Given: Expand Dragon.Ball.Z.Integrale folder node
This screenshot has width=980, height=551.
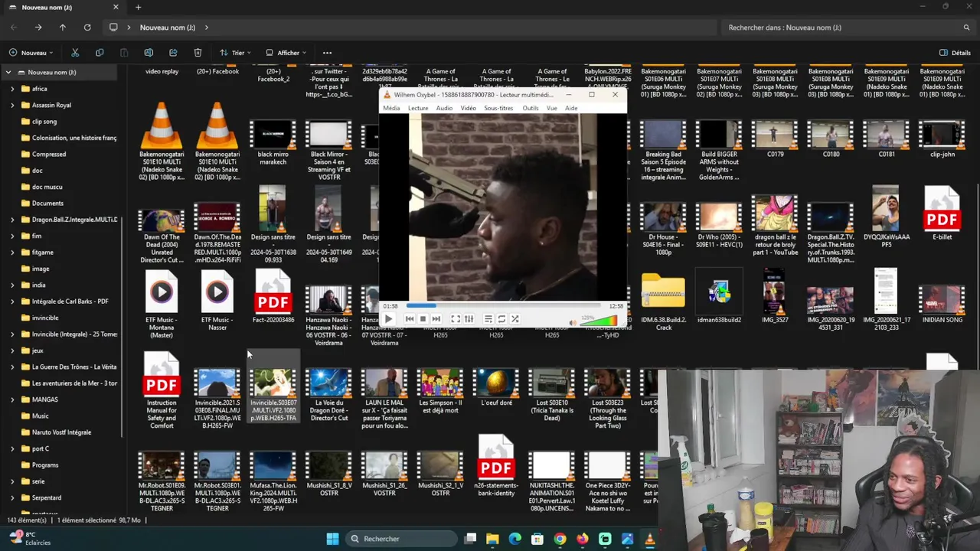Looking at the screenshot, I should tap(12, 220).
